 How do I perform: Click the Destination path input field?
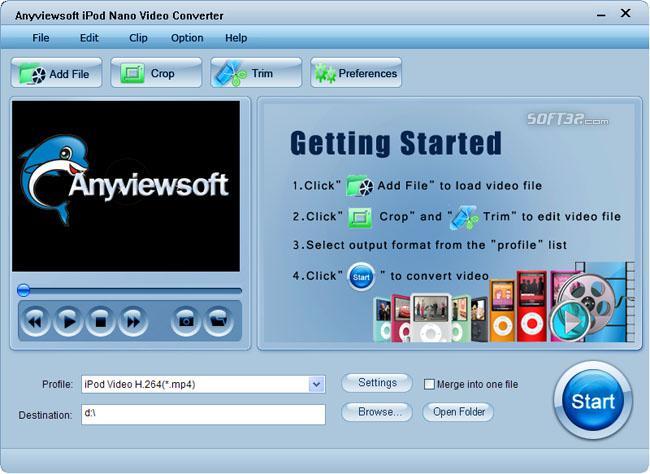point(203,414)
